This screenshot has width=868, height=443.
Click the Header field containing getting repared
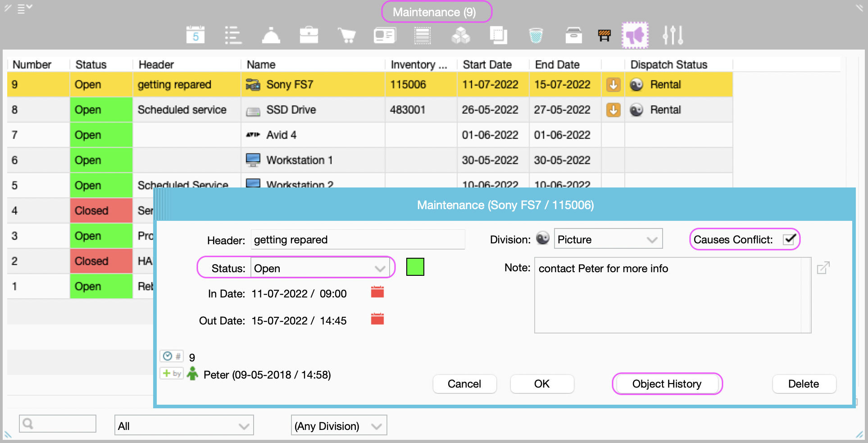(x=358, y=239)
